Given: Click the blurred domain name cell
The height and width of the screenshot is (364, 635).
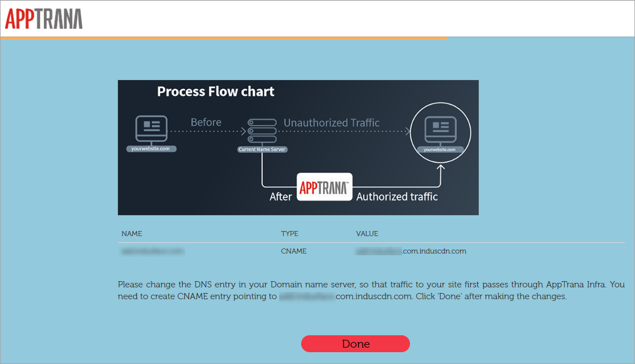Looking at the screenshot, I should 153,251.
